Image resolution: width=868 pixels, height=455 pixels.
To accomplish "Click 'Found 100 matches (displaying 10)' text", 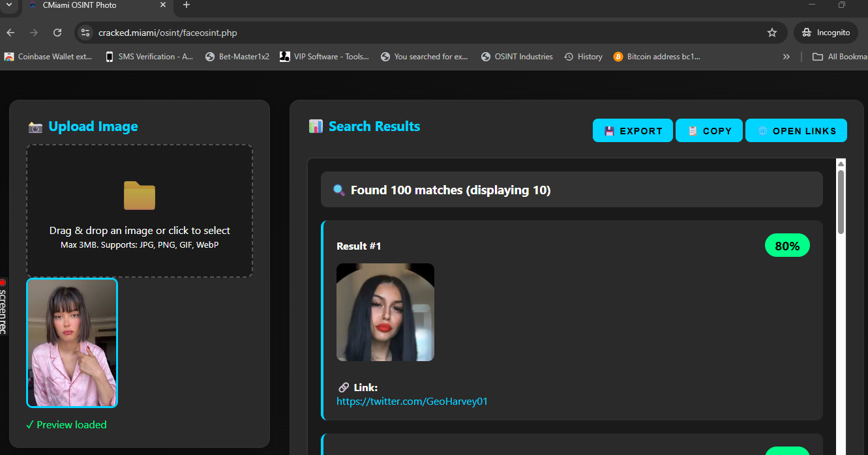I will click(451, 190).
